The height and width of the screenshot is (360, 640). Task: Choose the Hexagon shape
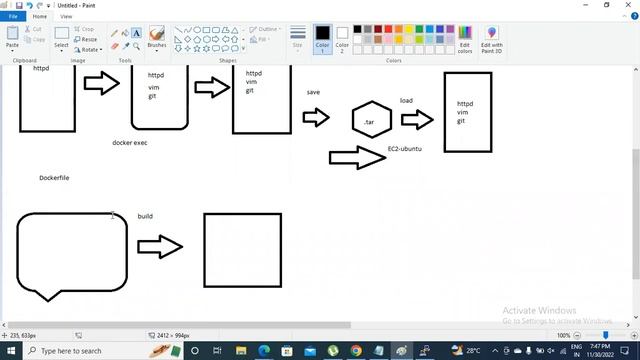tap(207, 40)
